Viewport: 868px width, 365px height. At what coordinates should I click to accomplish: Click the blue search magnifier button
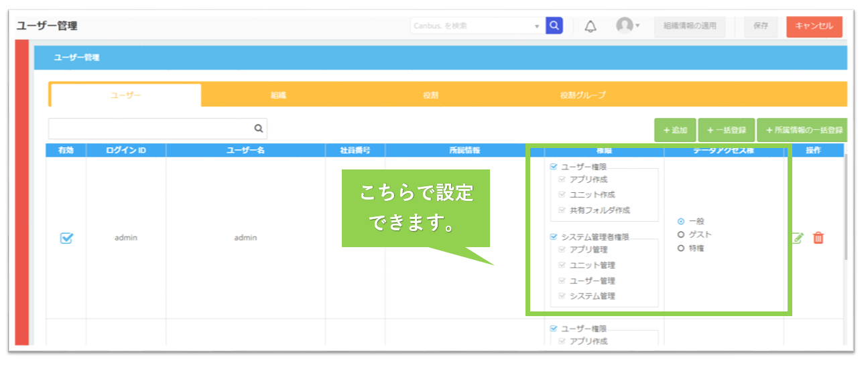tap(554, 26)
